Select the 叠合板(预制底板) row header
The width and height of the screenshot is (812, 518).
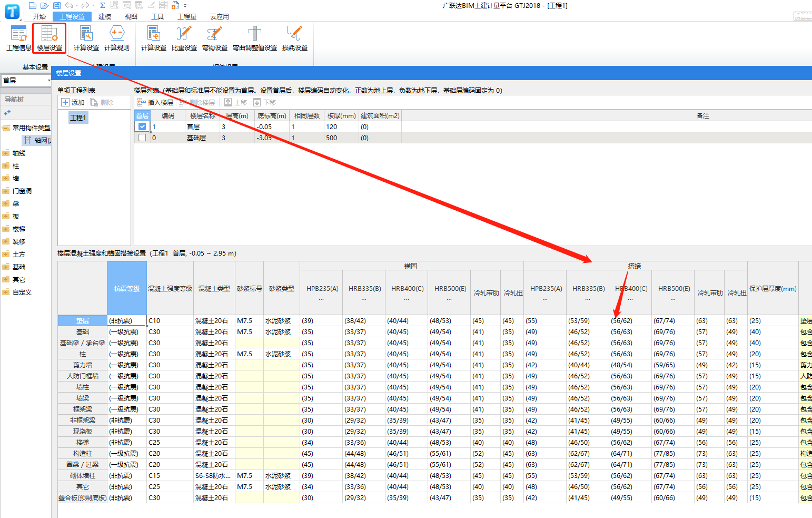click(x=83, y=497)
